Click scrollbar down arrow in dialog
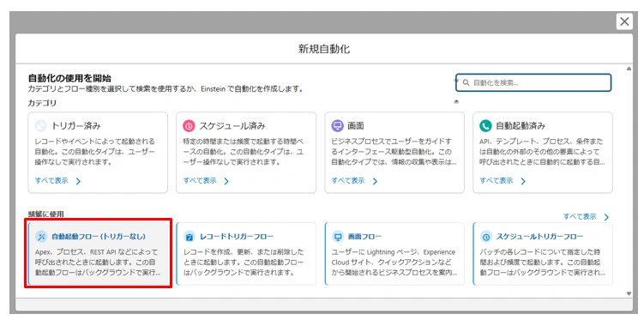This screenshot has height=320, width=644. [x=629, y=293]
